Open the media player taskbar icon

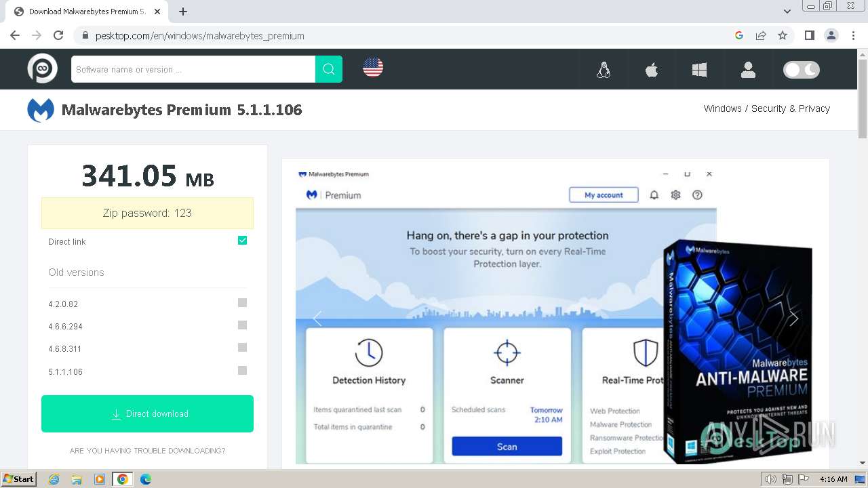pos(100,479)
